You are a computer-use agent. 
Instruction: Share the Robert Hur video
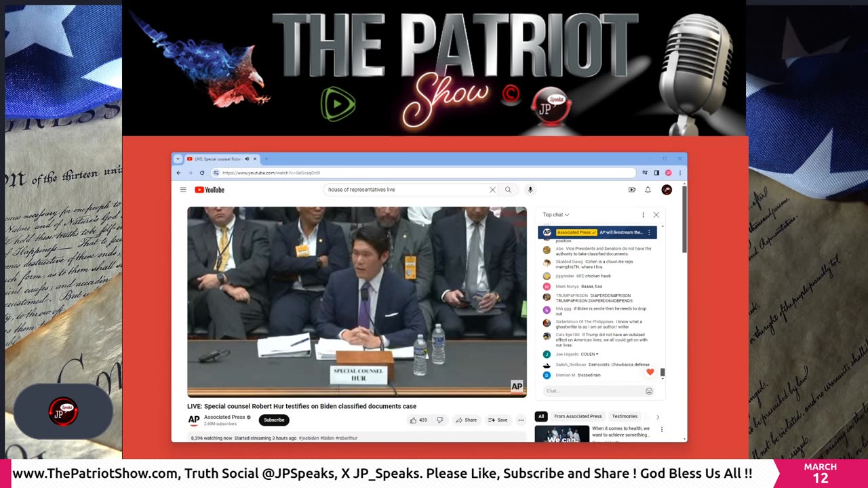[466, 420]
